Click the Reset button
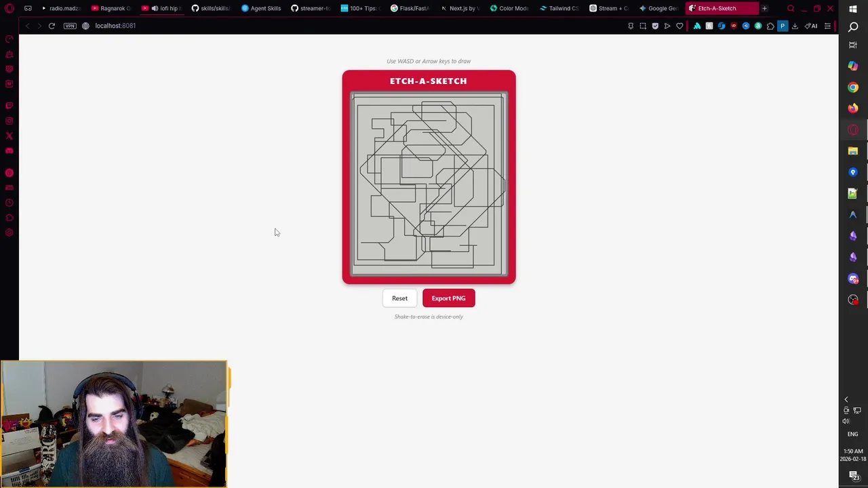Image resolution: width=868 pixels, height=488 pixels. tap(399, 298)
